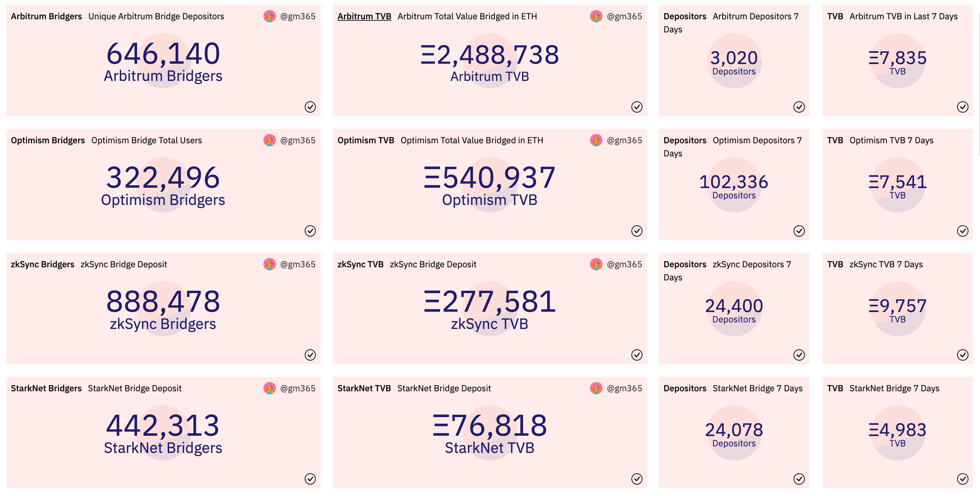Screen dimensions: 980x496
Task: Click the checkmark on StarkNet Bridgers card
Action: click(x=310, y=478)
